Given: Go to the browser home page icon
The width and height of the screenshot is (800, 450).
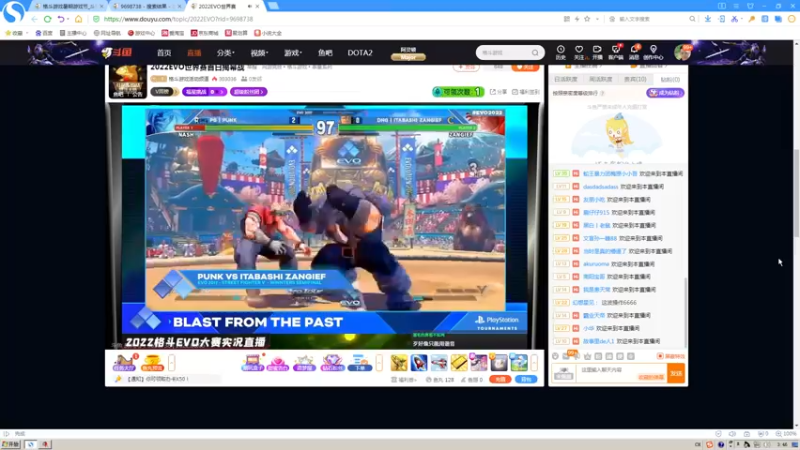Looking at the screenshot, I should pyautogui.click(x=79, y=19).
